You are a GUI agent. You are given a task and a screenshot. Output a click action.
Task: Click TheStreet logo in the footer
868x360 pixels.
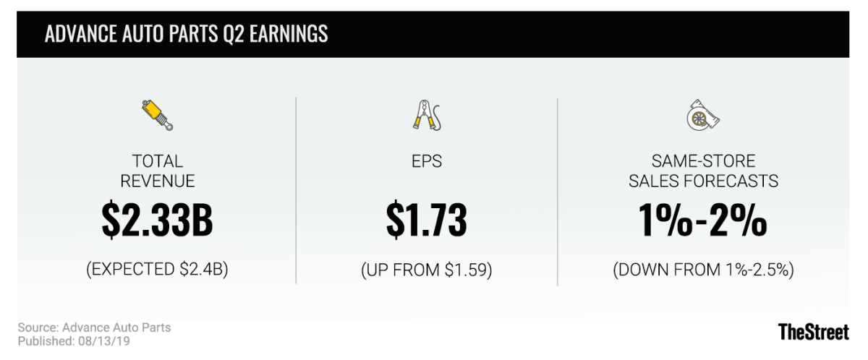(813, 332)
